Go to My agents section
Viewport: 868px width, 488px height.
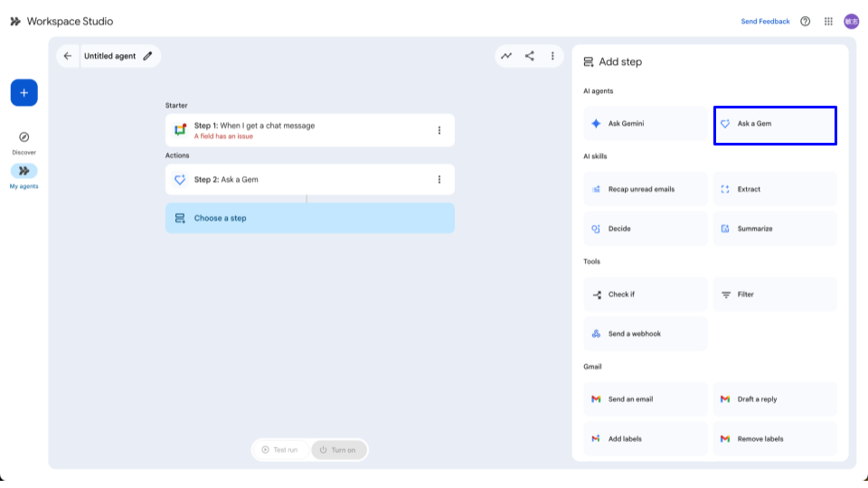pyautogui.click(x=24, y=173)
